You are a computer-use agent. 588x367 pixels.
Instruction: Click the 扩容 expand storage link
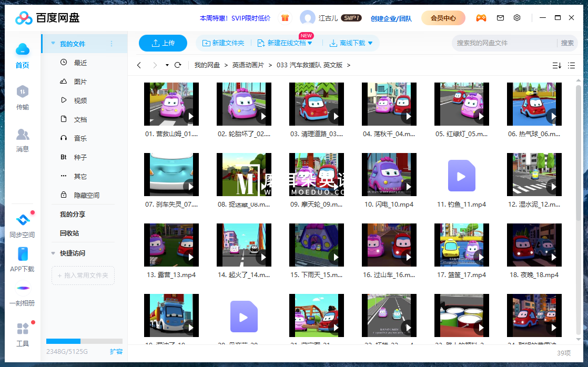[x=116, y=351]
